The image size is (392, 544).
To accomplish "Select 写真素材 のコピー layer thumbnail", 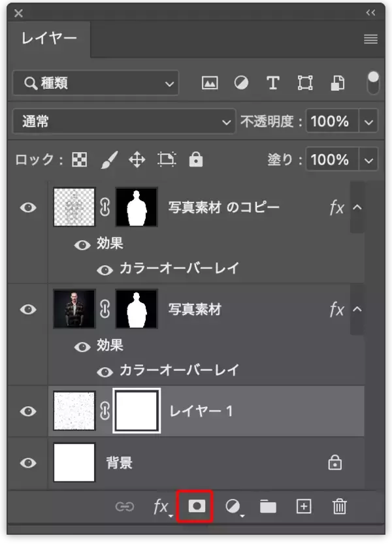I will point(74,207).
